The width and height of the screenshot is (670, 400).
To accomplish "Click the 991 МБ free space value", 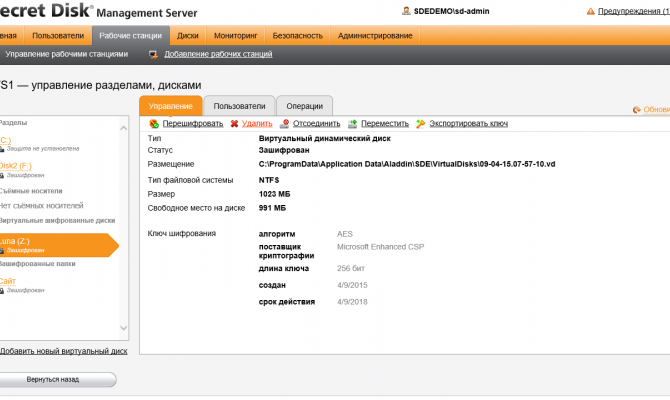I will pyautogui.click(x=272, y=208).
